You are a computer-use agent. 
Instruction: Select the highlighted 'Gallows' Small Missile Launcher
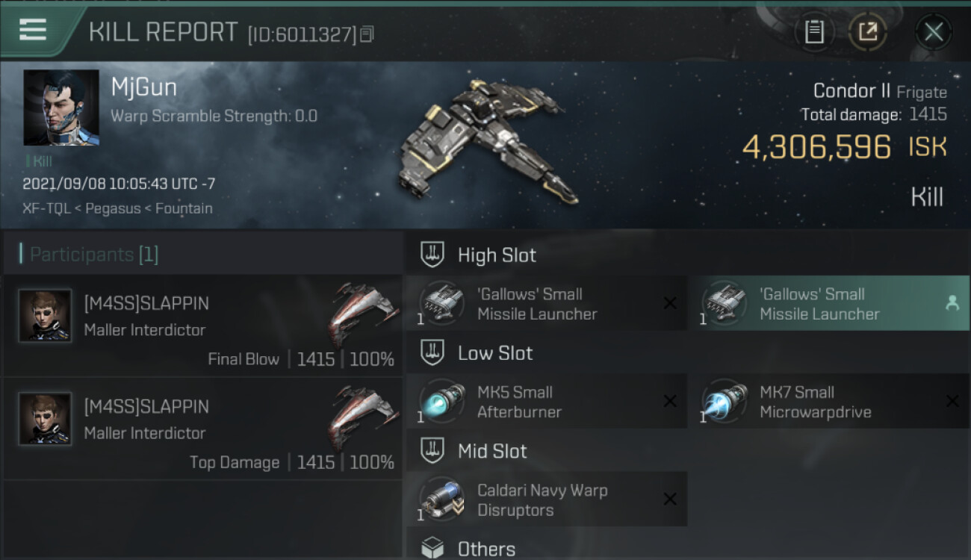click(x=829, y=303)
